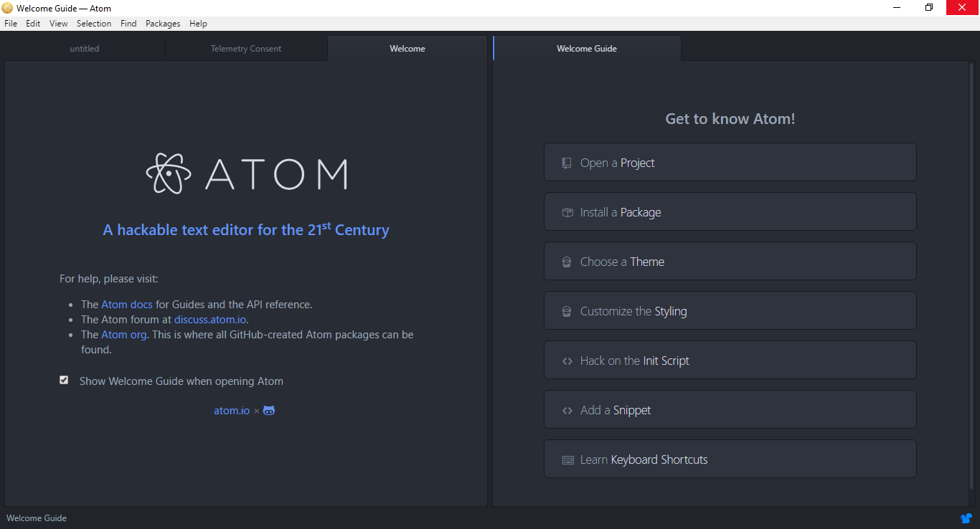Click the code brackets icon beside Add a Snippet

(567, 411)
